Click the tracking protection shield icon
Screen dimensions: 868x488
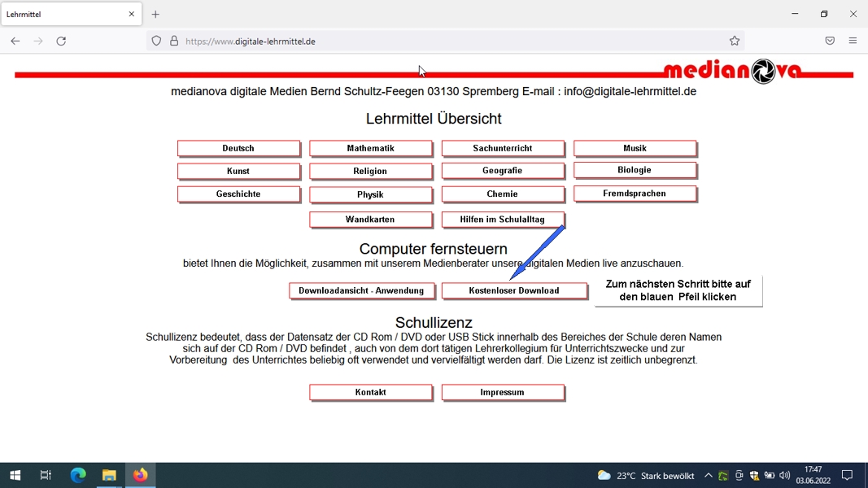coord(156,41)
